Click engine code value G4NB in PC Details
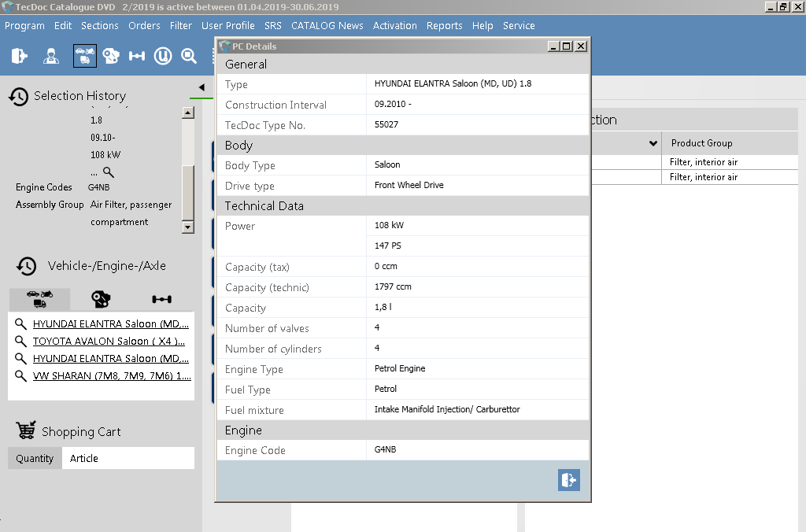Viewport: 806px width, 532px height. (x=386, y=449)
